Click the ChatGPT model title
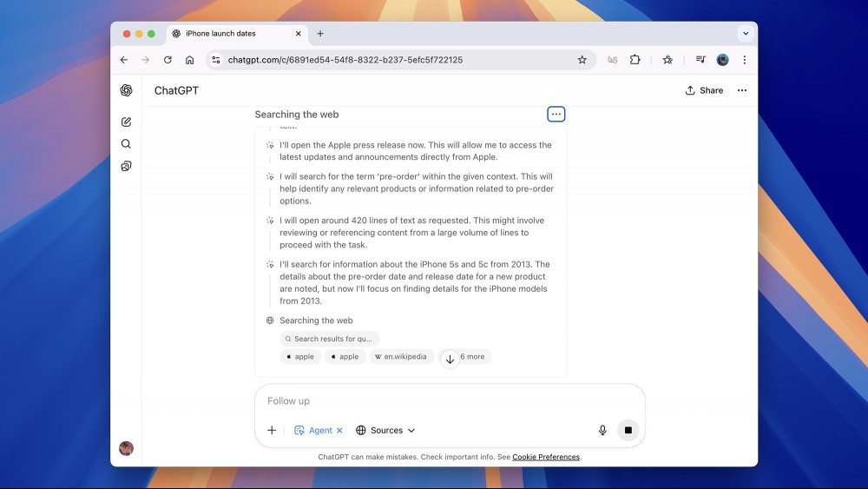 [x=176, y=90]
